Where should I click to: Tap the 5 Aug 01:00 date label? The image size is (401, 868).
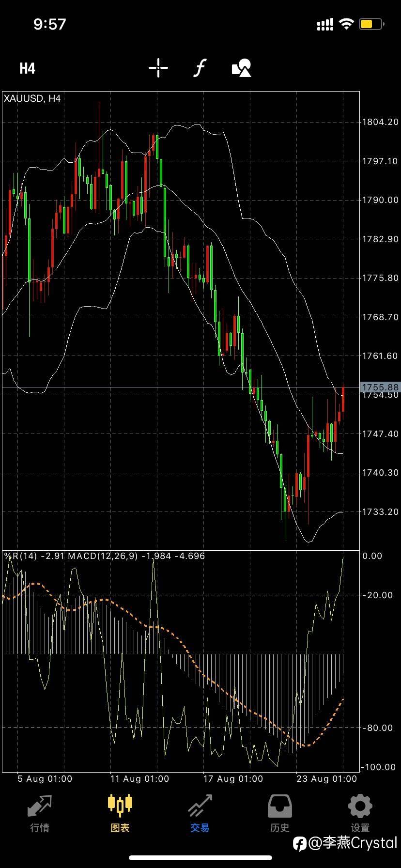[x=45, y=779]
